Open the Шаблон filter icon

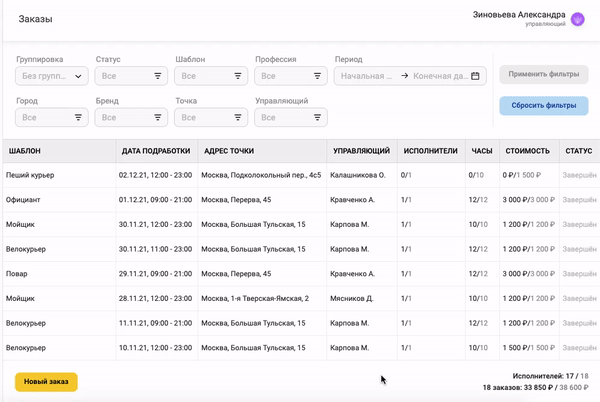coord(238,76)
